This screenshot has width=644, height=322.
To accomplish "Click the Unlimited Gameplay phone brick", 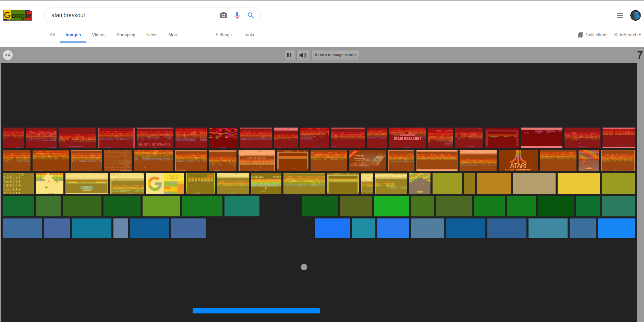I will coord(367,160).
